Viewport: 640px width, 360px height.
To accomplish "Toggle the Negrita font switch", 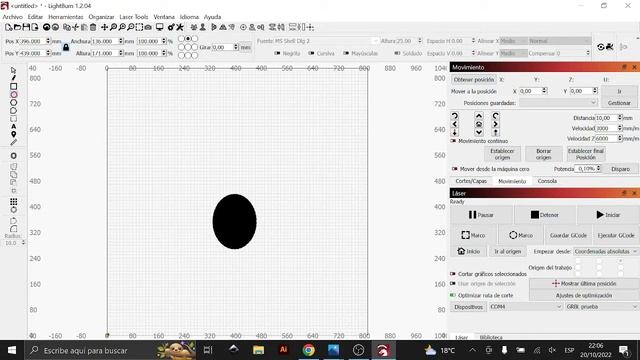I will [x=278, y=53].
